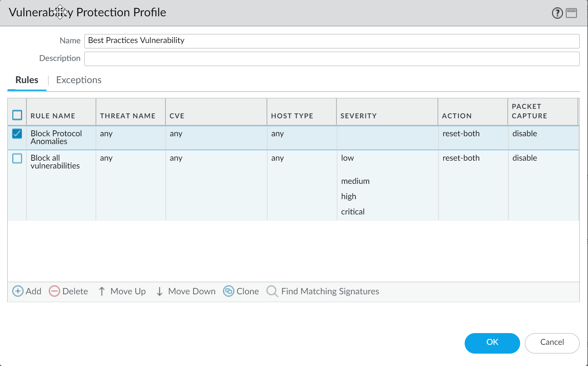
Task: Open the help question mark icon
Action: (x=557, y=13)
